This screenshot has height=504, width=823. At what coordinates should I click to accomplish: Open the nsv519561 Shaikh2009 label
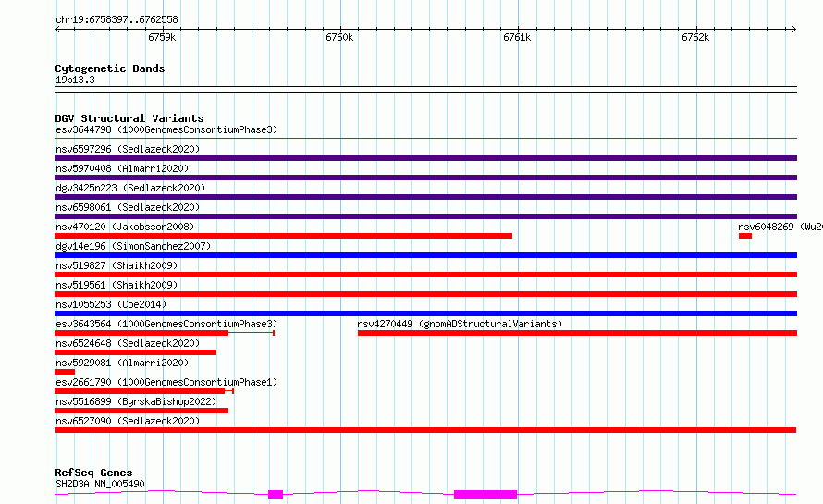click(x=117, y=285)
